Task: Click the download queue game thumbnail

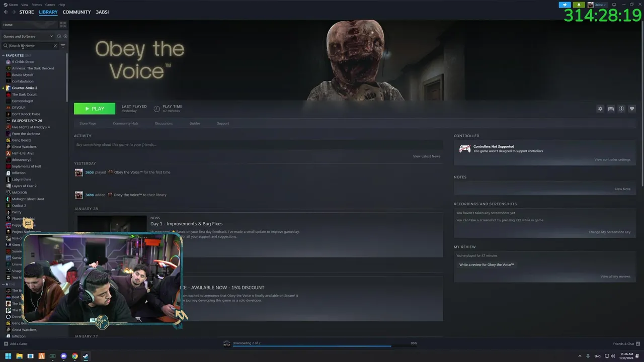Action: point(227,343)
